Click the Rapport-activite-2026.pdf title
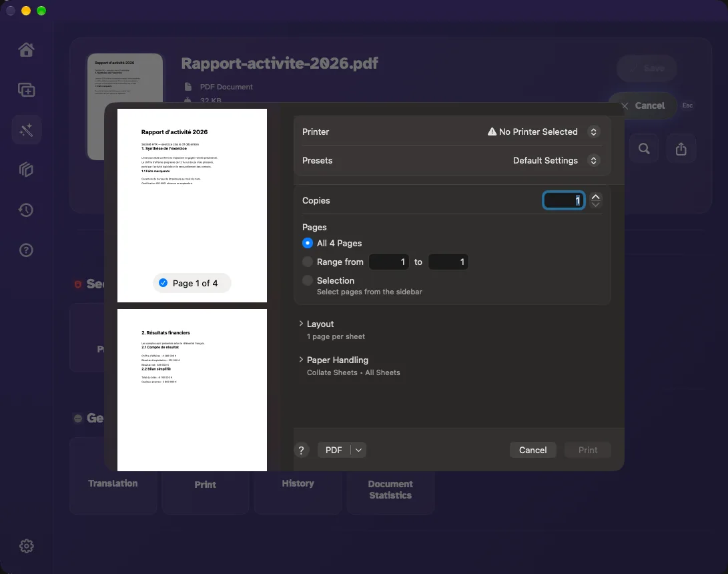728x574 pixels. coord(280,63)
